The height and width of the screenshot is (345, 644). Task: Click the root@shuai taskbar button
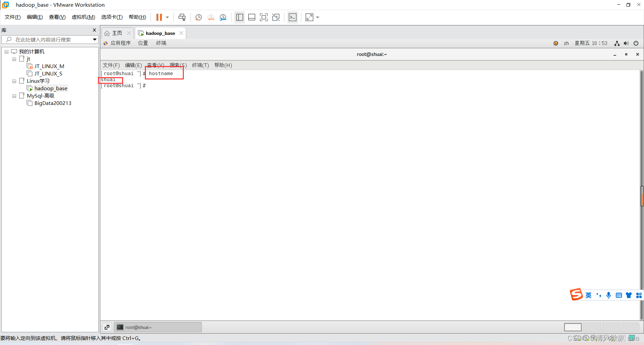[158, 327]
